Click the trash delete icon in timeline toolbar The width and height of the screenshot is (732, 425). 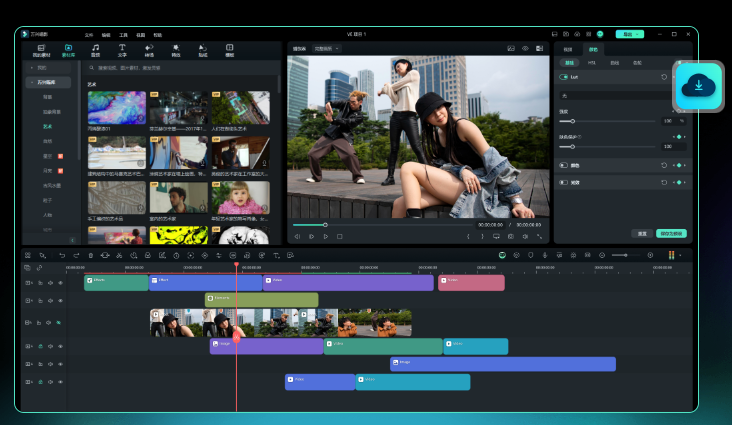[x=91, y=256]
